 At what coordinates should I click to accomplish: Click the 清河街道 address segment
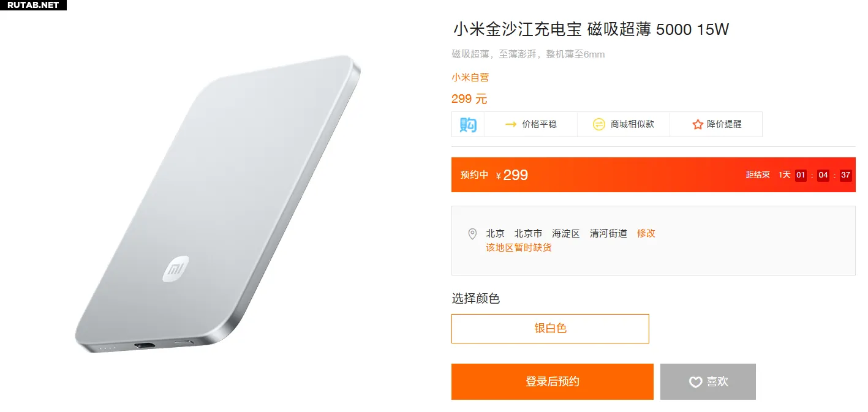click(608, 233)
